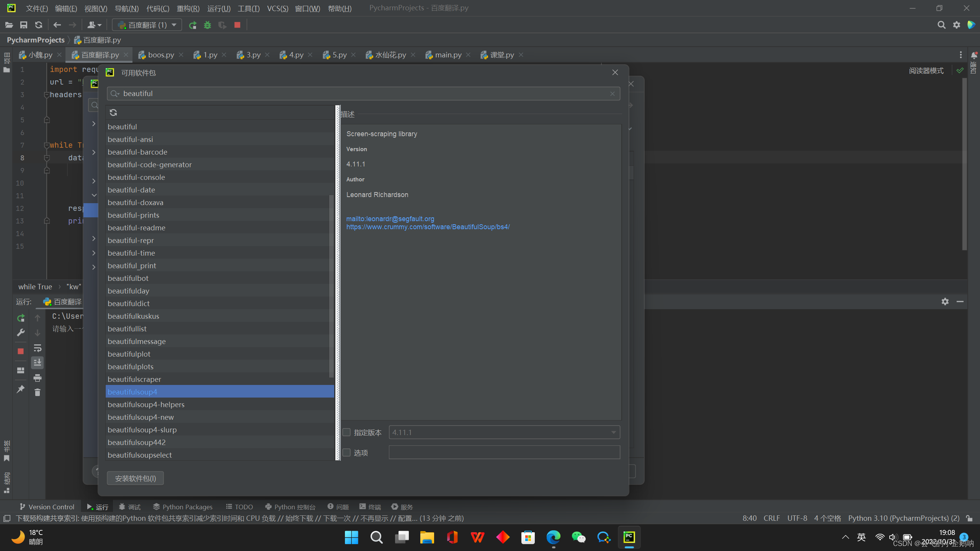Open the 工具(T) menu
Screen dimensions: 980x551
[x=248, y=8]
